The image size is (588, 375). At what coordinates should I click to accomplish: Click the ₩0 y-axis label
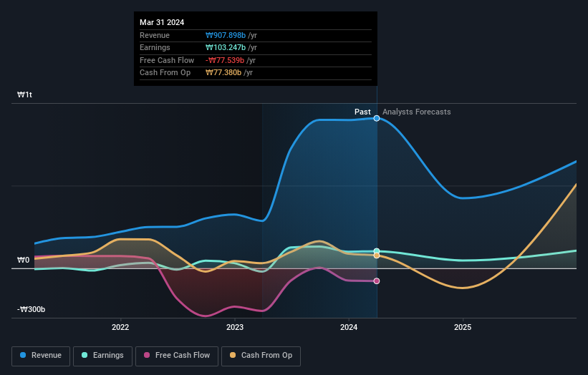[23, 260]
